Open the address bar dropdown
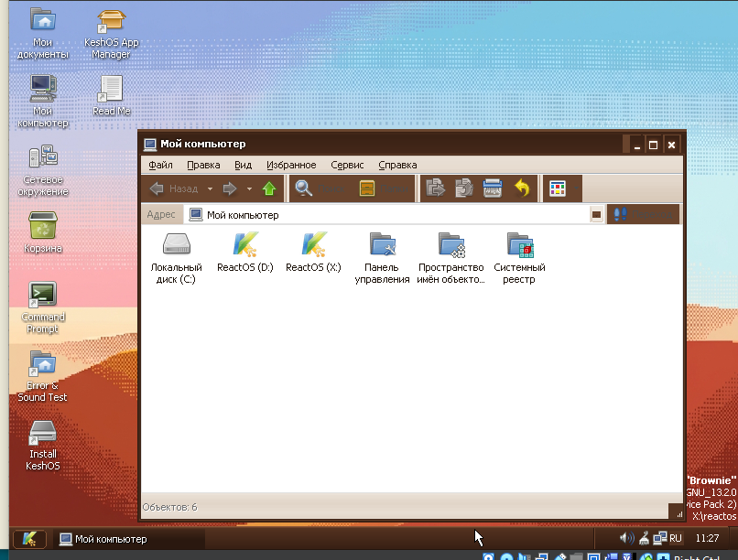 (596, 215)
